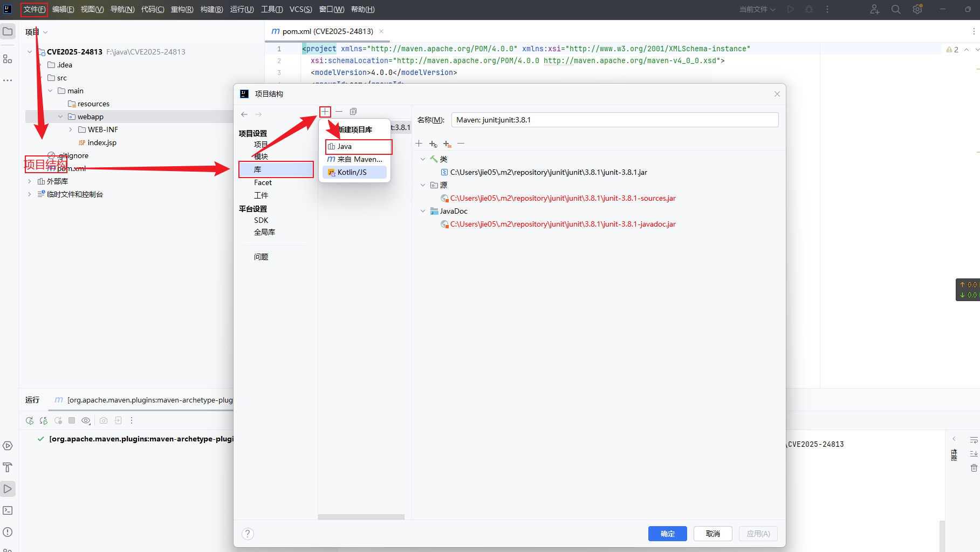Click the Rerun icon in Run toolbar
The width and height of the screenshot is (980, 552).
coord(30,420)
